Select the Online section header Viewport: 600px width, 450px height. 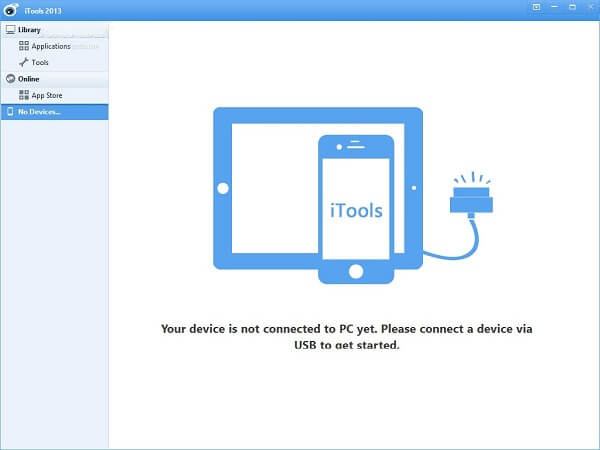click(x=55, y=79)
